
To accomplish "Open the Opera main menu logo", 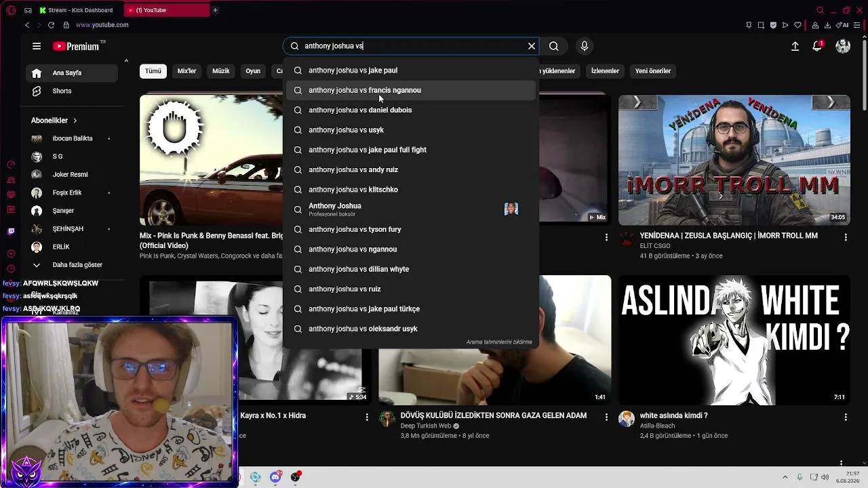I will [x=11, y=10].
